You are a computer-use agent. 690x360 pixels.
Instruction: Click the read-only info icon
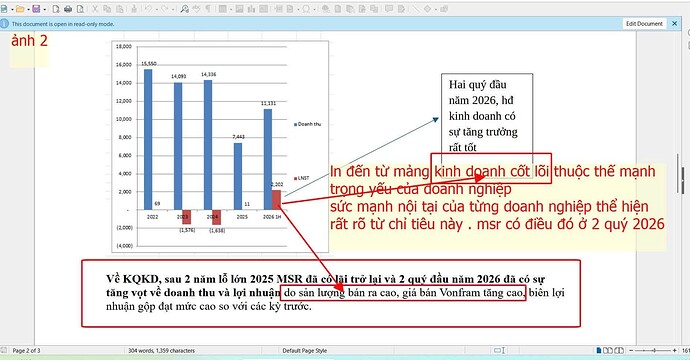4,24
